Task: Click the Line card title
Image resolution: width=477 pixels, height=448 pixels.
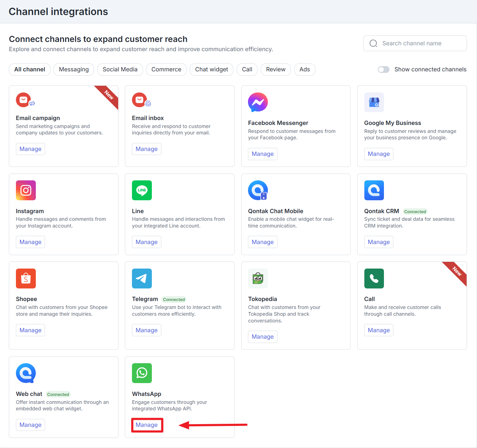Action: [x=138, y=211]
